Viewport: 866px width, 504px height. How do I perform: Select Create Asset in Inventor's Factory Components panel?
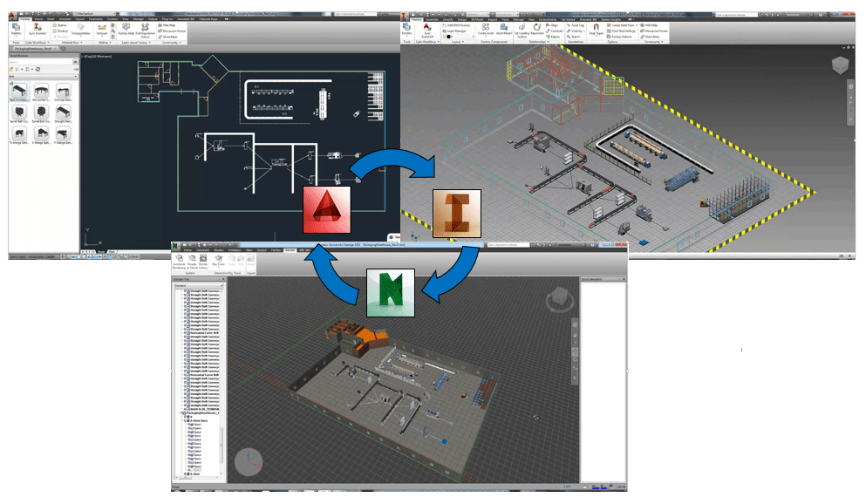pos(484,30)
